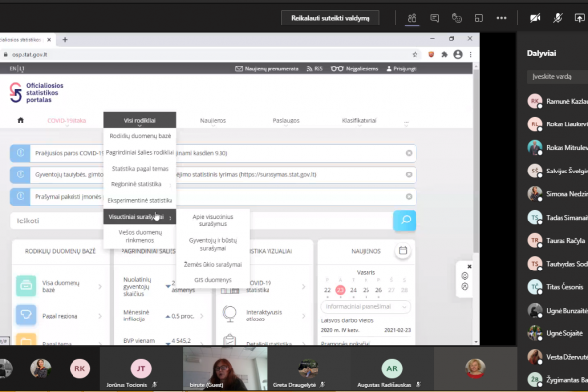The width and height of the screenshot is (588, 392).
Task: Open GIS duomenys submenu item
Action: coord(213,280)
